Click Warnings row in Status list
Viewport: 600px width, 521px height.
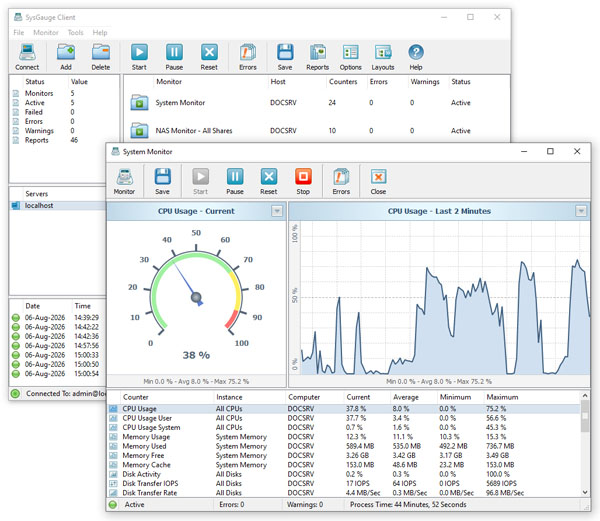coord(64,131)
